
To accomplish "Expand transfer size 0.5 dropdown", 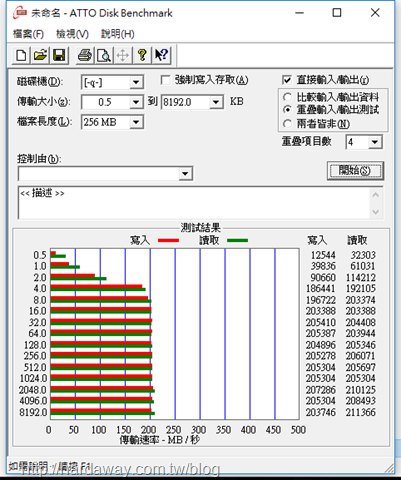I will (x=136, y=102).
